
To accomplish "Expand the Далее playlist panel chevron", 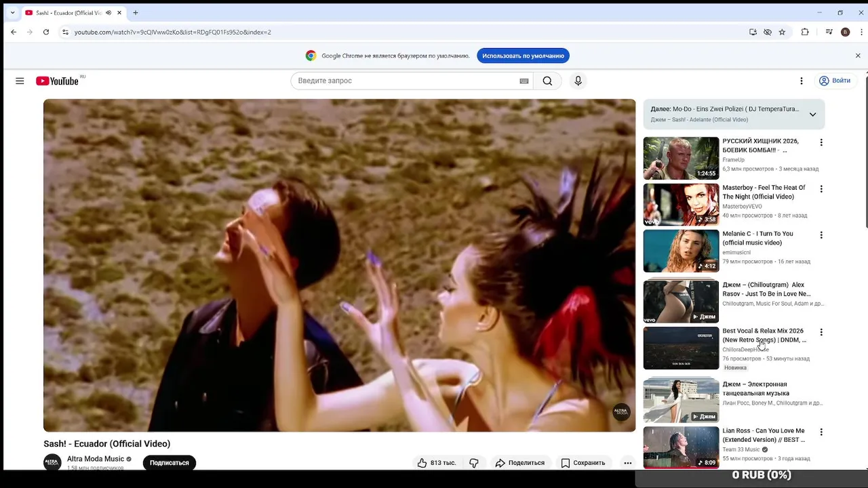I will click(812, 115).
